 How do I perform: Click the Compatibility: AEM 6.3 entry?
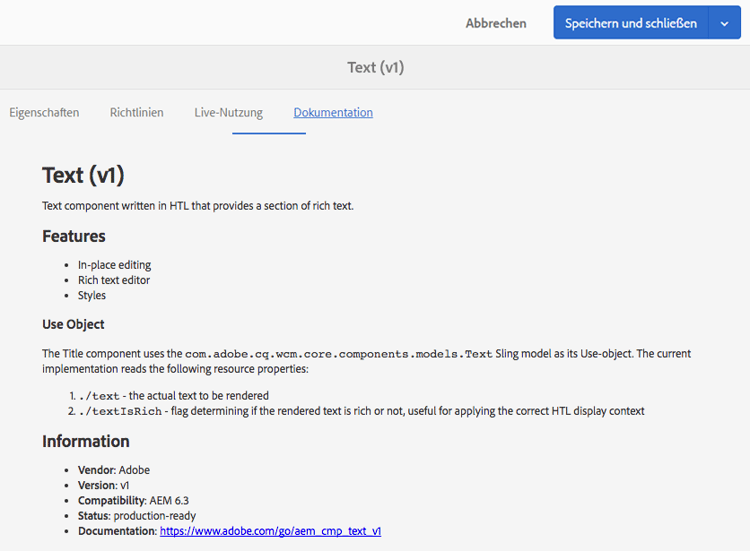[x=133, y=500]
